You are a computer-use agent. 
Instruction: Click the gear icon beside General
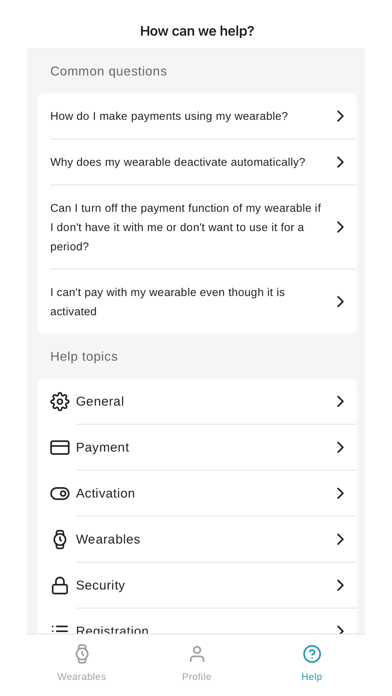coord(59,401)
